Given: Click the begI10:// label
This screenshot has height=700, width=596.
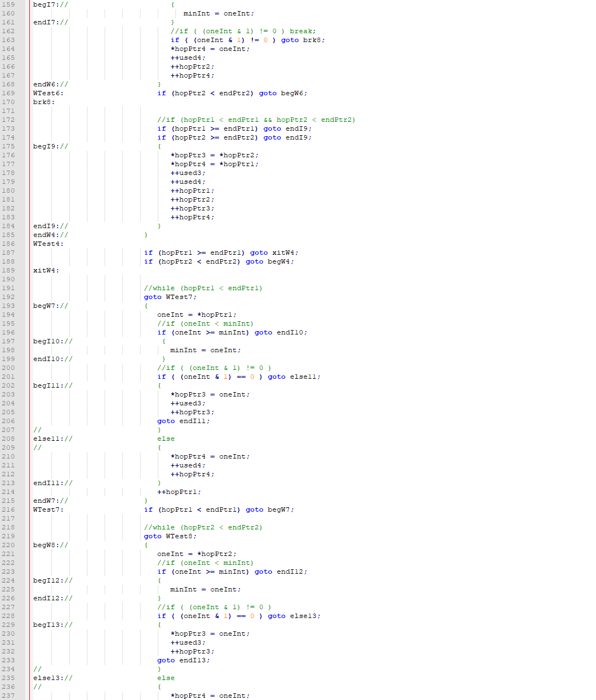Looking at the screenshot, I should tap(53, 341).
